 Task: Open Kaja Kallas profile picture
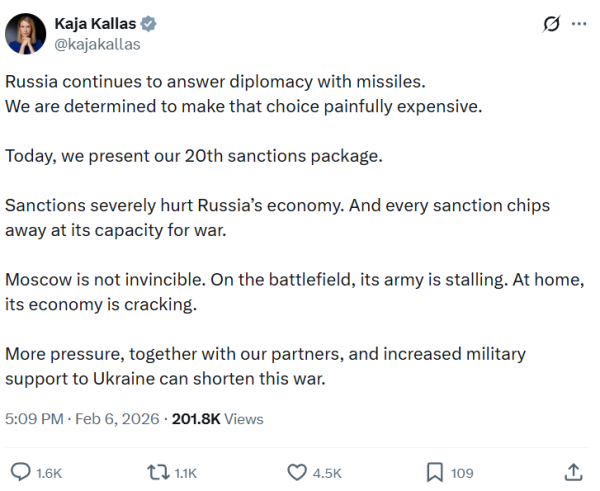click(x=25, y=33)
